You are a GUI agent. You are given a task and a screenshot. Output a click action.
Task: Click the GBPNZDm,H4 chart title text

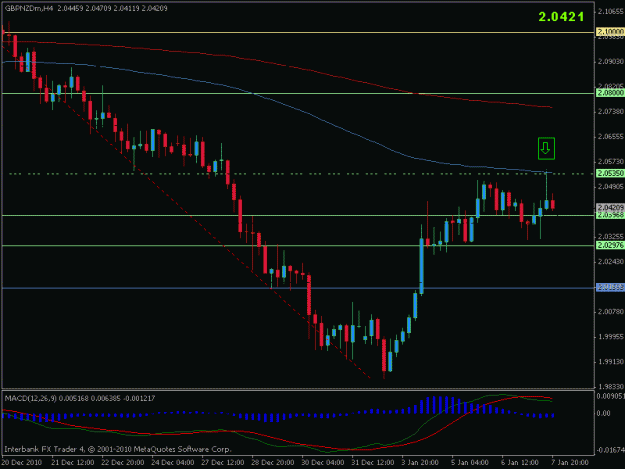29,8
